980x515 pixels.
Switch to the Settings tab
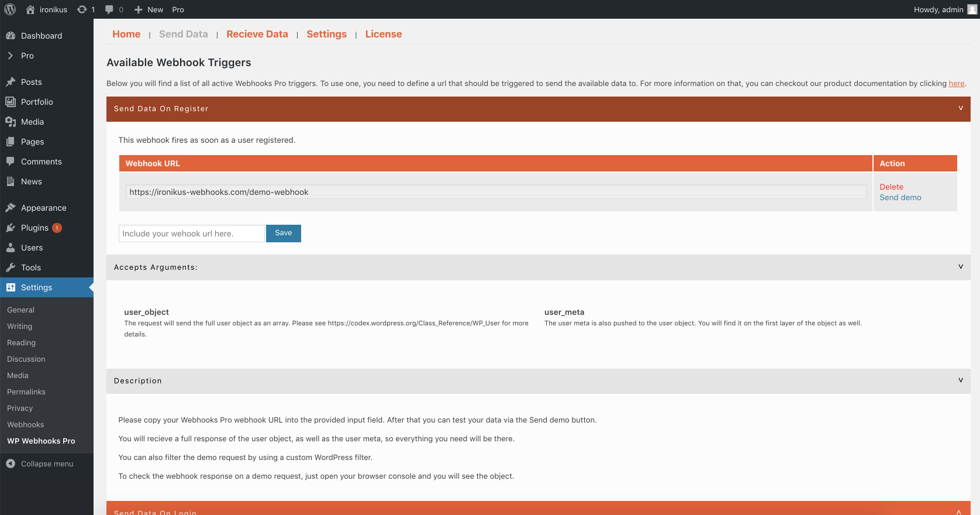point(327,34)
